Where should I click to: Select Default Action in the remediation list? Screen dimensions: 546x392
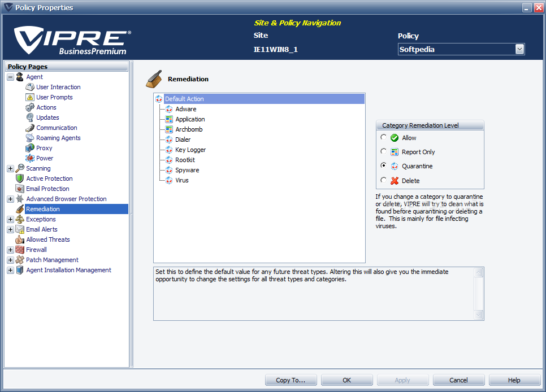[x=264, y=99]
